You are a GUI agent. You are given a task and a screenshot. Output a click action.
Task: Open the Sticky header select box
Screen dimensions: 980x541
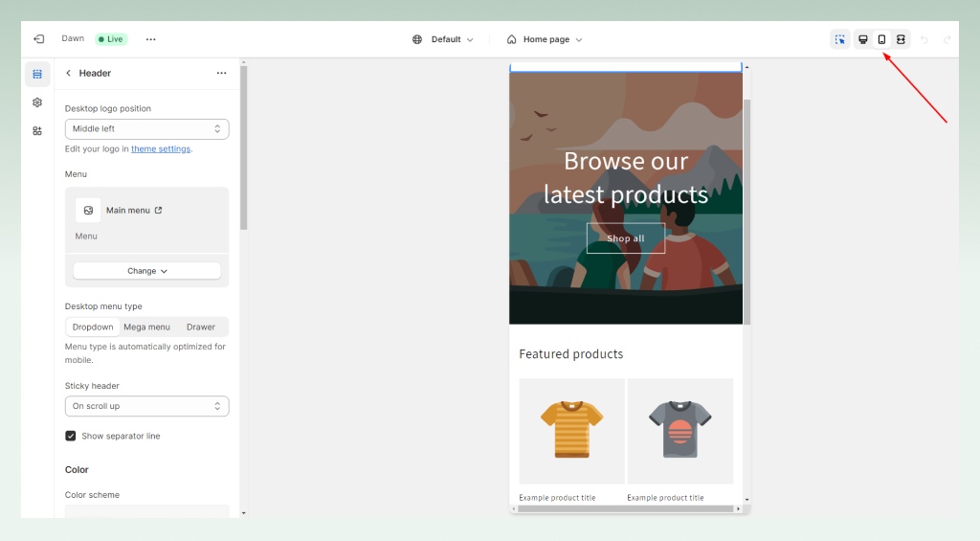(x=146, y=406)
